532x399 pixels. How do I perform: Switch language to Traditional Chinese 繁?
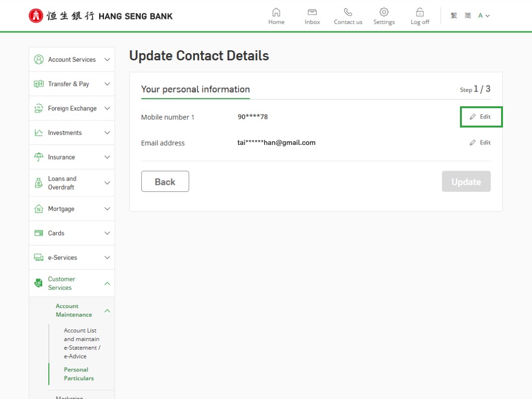point(454,16)
